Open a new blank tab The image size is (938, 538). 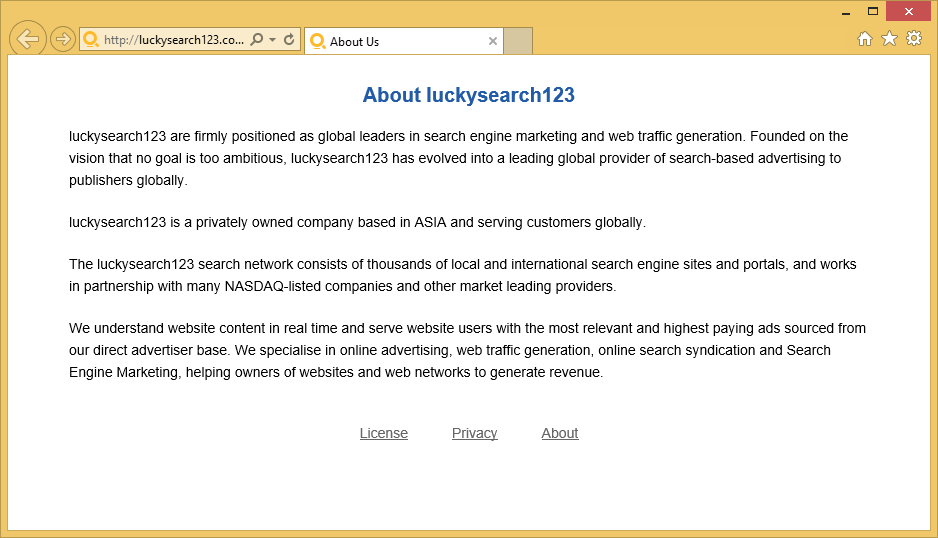[x=518, y=41]
